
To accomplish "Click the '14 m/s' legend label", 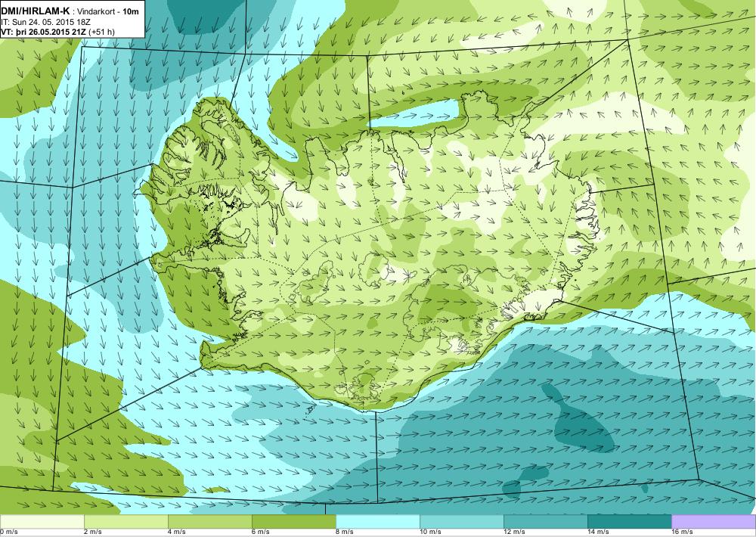I will [598, 532].
